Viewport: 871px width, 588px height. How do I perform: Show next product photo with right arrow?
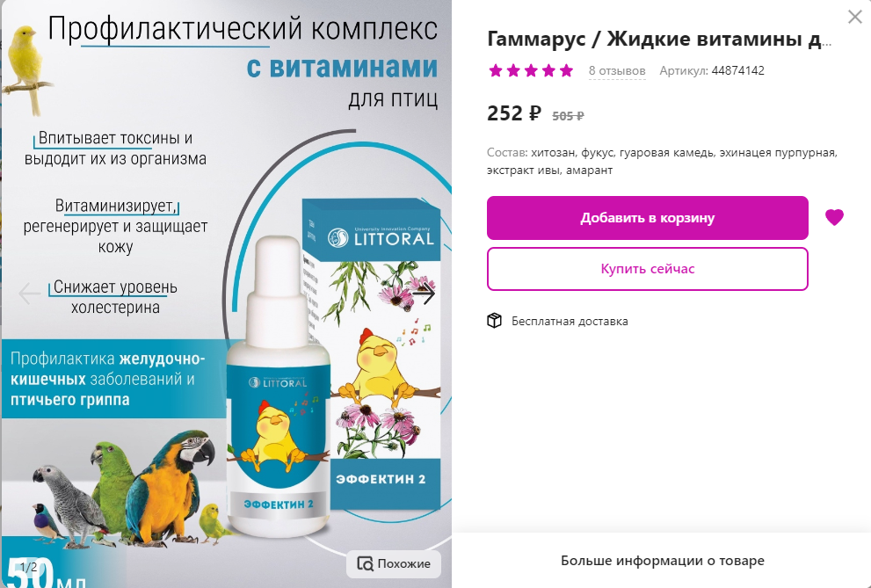424,294
